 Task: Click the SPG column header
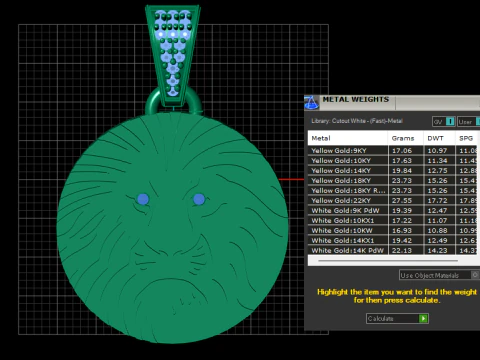point(466,138)
